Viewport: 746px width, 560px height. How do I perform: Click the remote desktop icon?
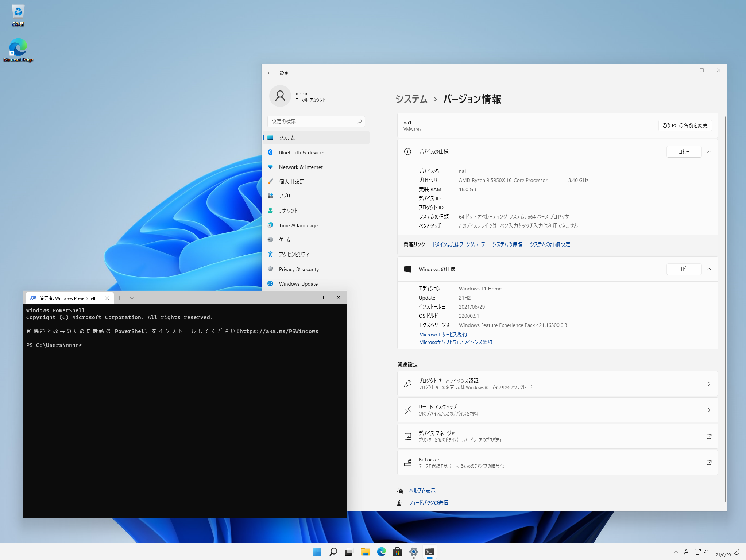pyautogui.click(x=408, y=410)
